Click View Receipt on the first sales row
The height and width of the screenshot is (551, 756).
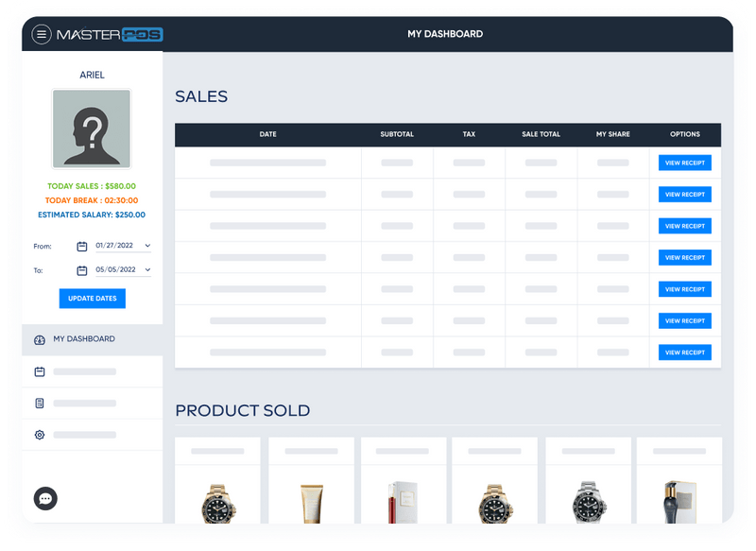pos(685,163)
